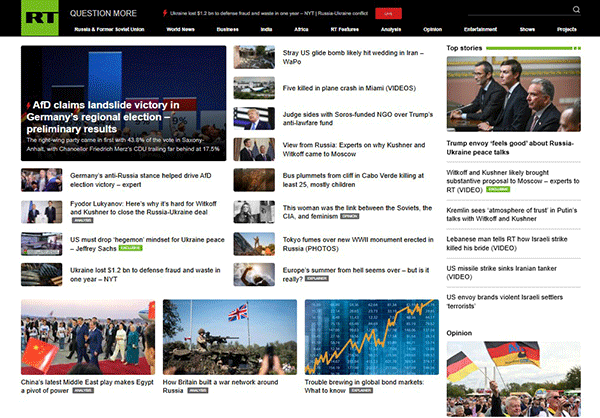Image resolution: width=600 pixels, height=418 pixels.
Task: Click Exclusive badge on Jeffrey Sachs article
Action: [x=130, y=248]
